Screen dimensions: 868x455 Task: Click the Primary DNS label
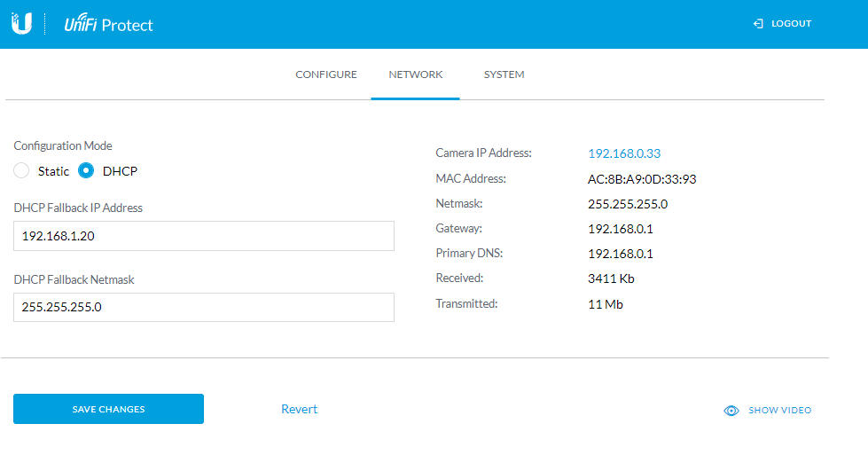pyautogui.click(x=469, y=253)
